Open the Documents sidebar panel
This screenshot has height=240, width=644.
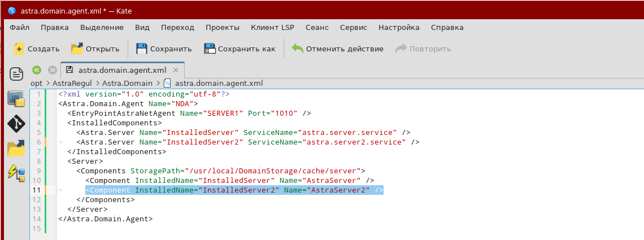16,73
